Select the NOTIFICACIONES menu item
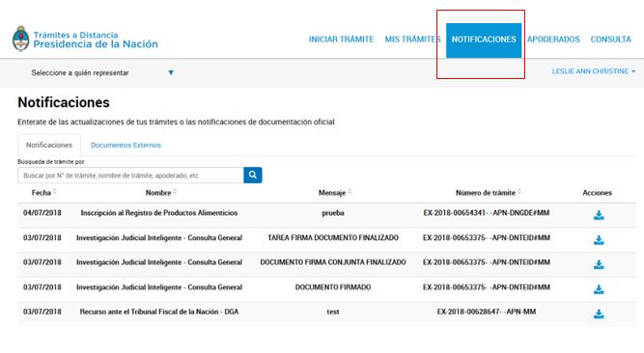 click(x=484, y=41)
